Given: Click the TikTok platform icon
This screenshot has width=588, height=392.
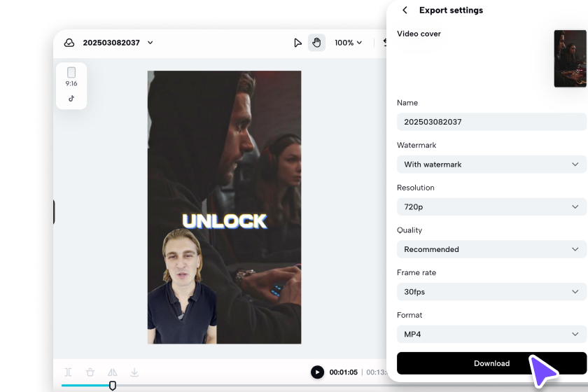Looking at the screenshot, I should (x=71, y=99).
